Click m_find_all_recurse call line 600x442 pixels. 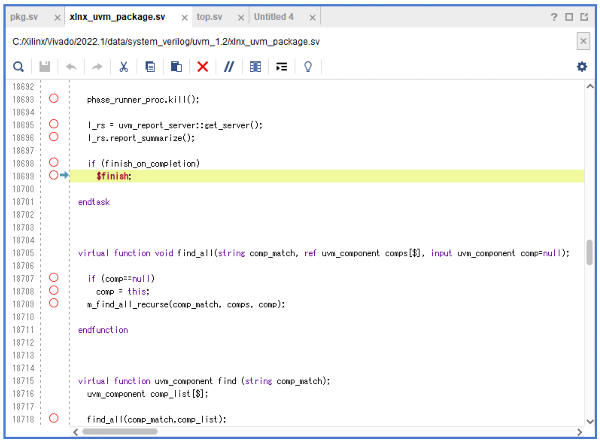point(186,304)
